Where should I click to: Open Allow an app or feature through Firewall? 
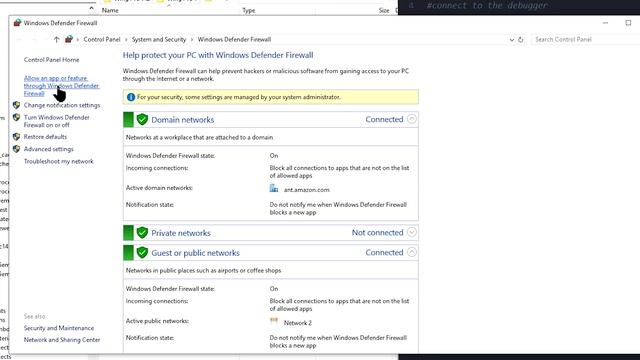(x=61, y=86)
